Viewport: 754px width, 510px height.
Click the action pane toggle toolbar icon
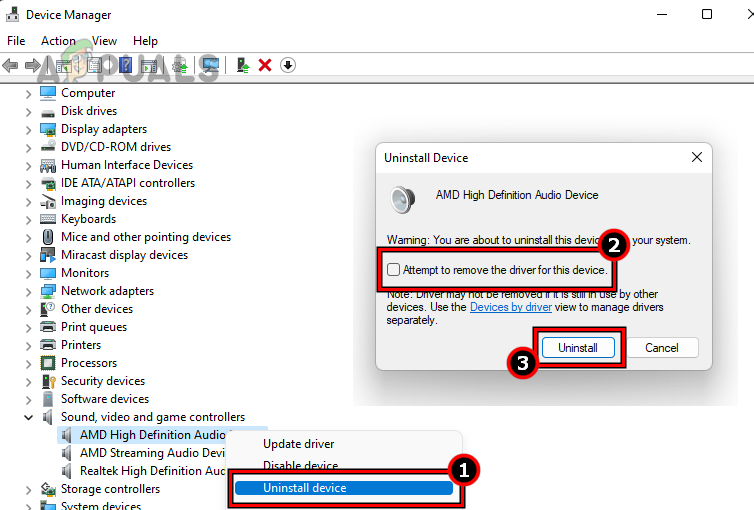[149, 65]
